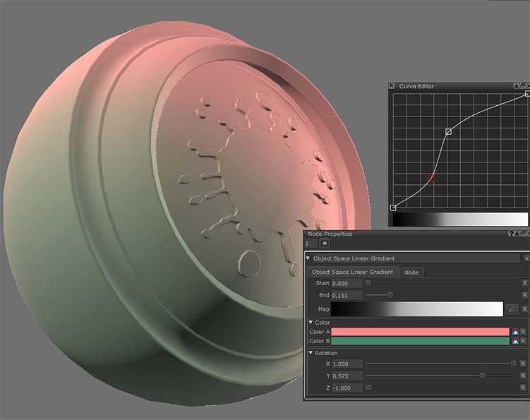Image resolution: width=530 pixels, height=420 pixels.
Task: Open the curve editor from Map row
Action: click(x=512, y=308)
